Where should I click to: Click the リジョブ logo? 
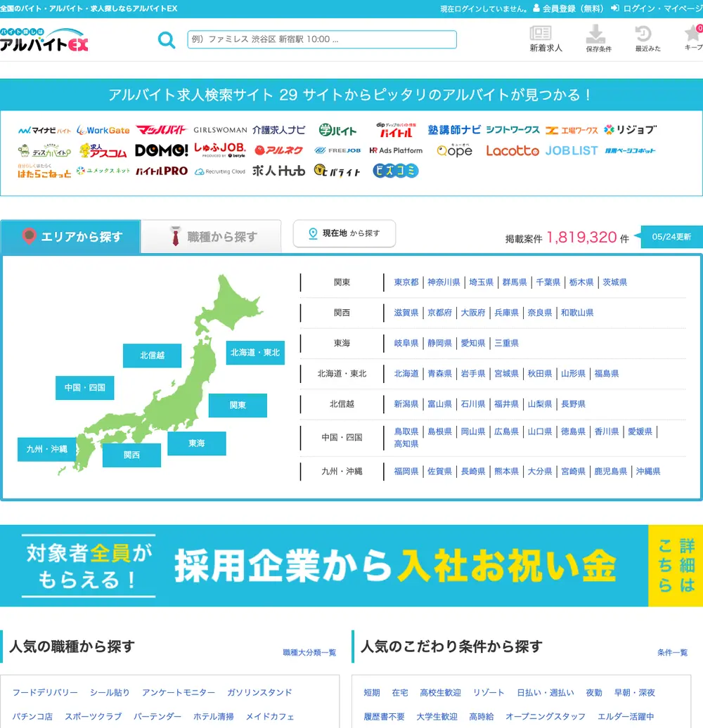pos(630,130)
